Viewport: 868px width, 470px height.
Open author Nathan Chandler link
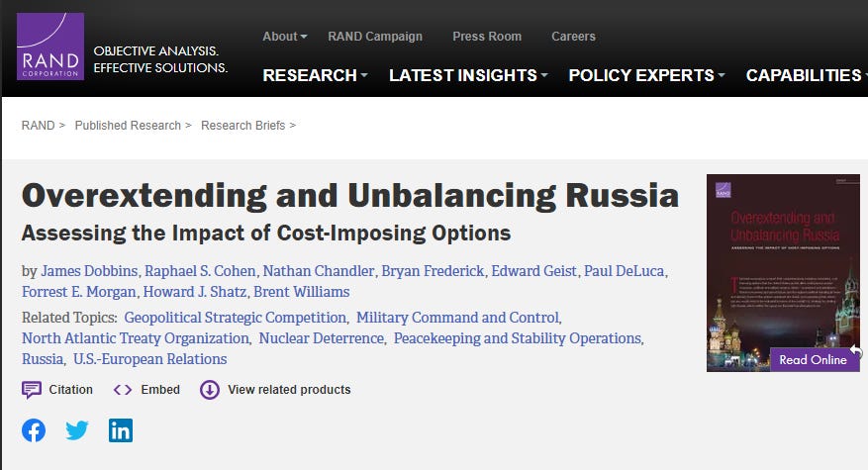pos(319,271)
